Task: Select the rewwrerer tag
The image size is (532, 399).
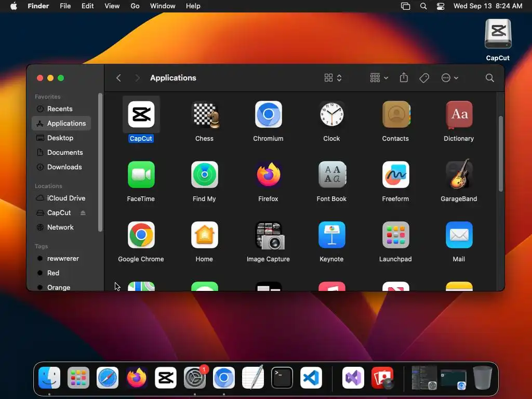Action: point(61,259)
